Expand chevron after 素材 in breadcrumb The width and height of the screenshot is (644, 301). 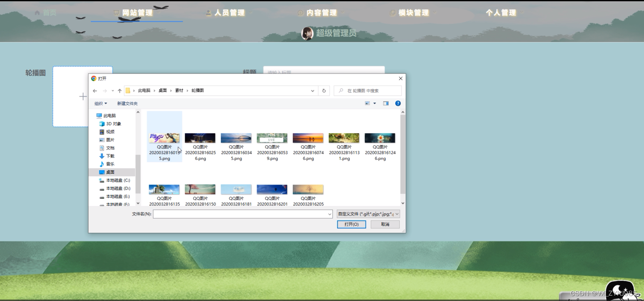(x=187, y=90)
